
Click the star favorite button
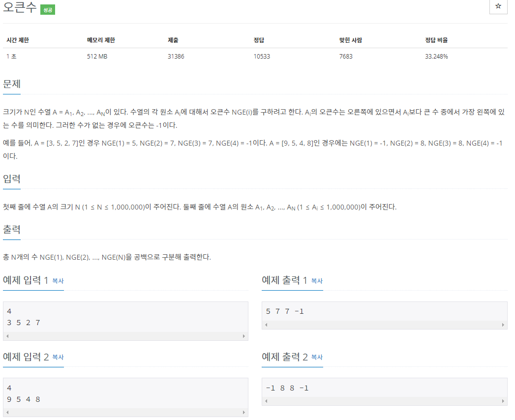498,6
